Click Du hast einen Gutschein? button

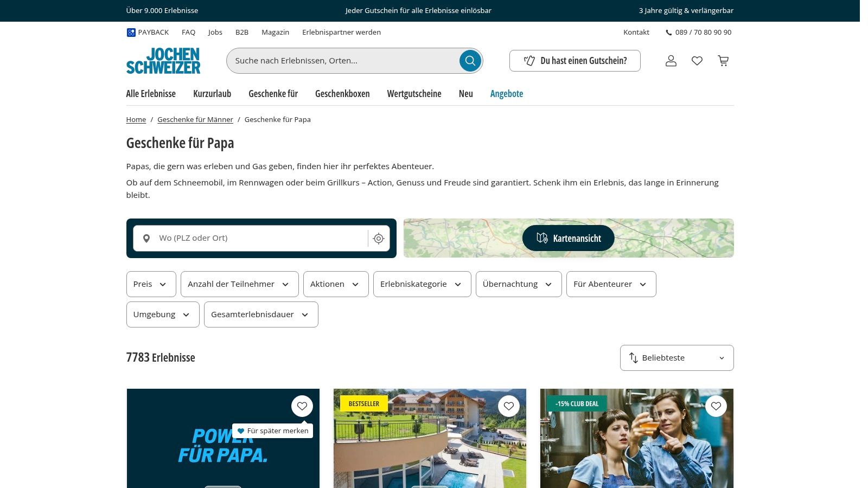coord(575,61)
